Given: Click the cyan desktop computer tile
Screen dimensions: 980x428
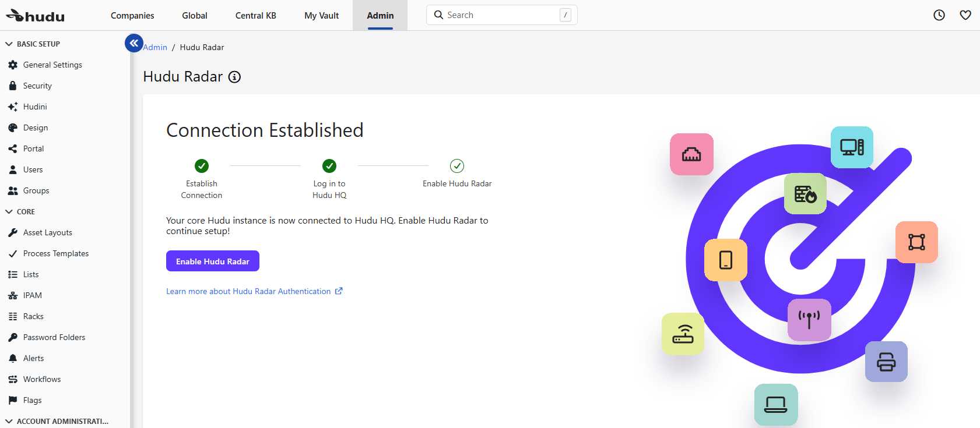Looking at the screenshot, I should (852, 147).
